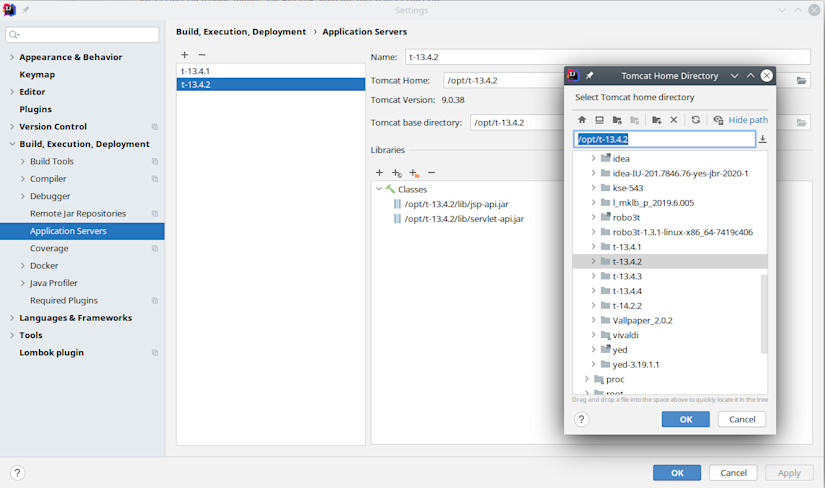825x488 pixels.
Task: Click the path history download-arrow icon
Action: tap(762, 139)
